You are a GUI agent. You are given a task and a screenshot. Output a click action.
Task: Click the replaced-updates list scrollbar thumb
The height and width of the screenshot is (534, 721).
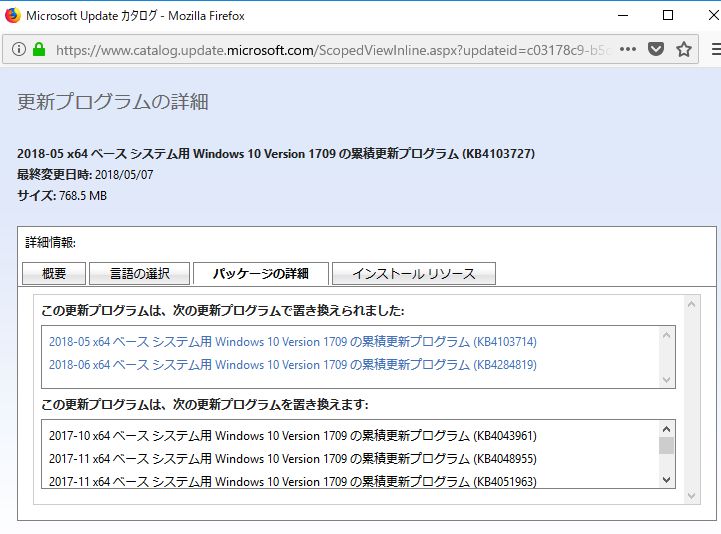666,446
